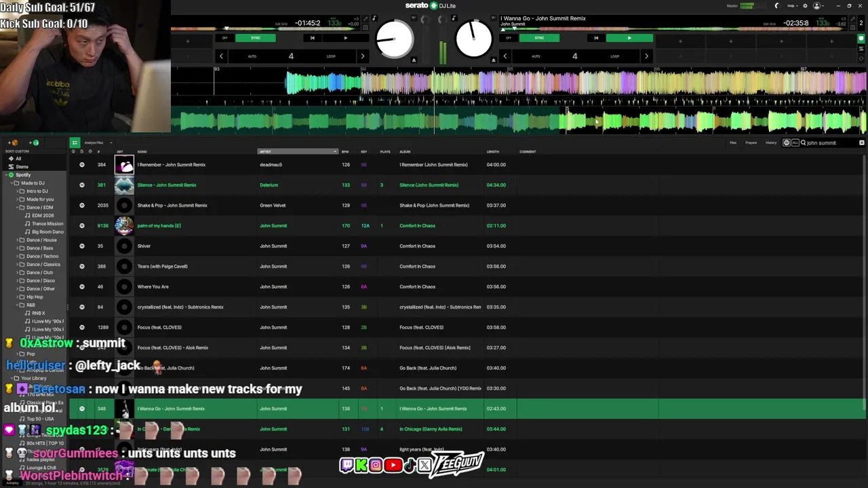Expand the Intro to DJ folder
Screen dimensions: 868x488
pos(16,191)
